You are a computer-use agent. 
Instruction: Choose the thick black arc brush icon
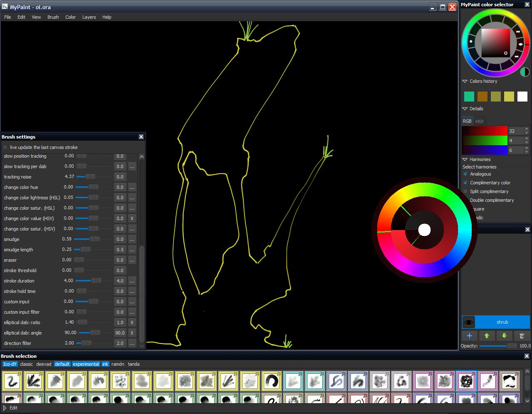pos(272,381)
